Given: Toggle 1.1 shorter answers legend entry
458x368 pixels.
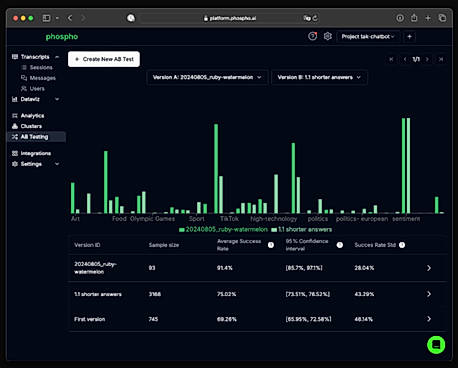Looking at the screenshot, I should click(302, 229).
